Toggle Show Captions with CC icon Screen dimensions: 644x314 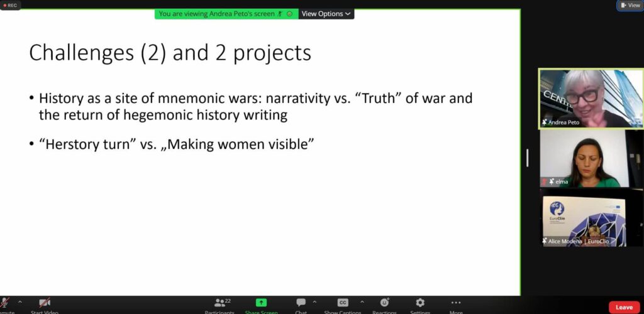tap(343, 303)
